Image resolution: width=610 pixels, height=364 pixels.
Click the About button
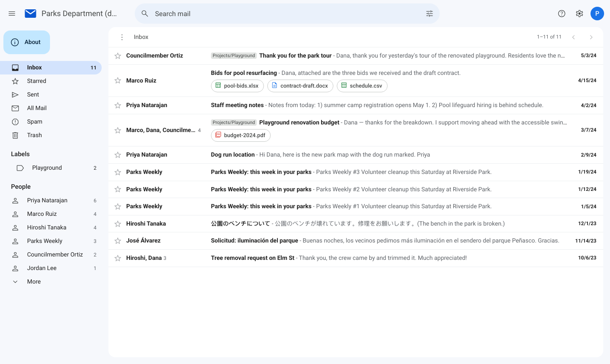[27, 42]
